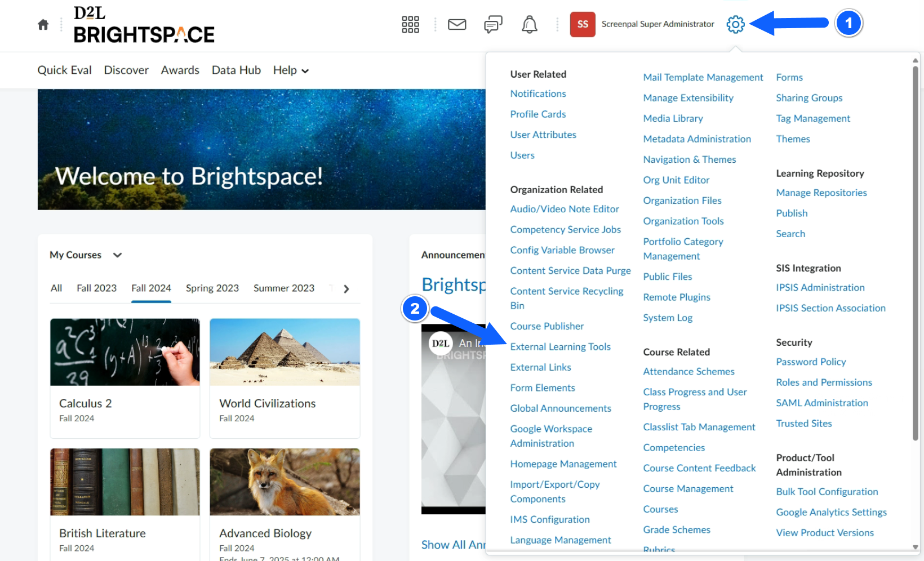
Task: Open the British Literature course tile
Action: (125, 504)
